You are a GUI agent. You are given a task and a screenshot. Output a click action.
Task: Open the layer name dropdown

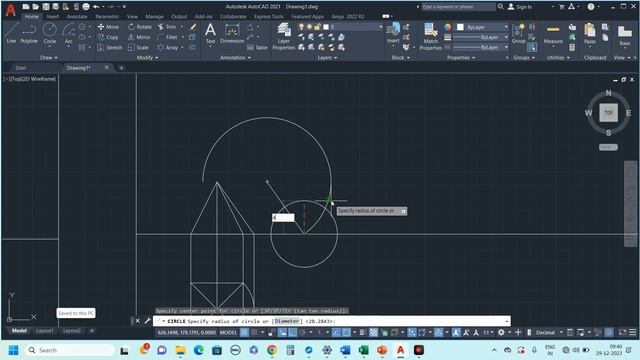(380, 27)
